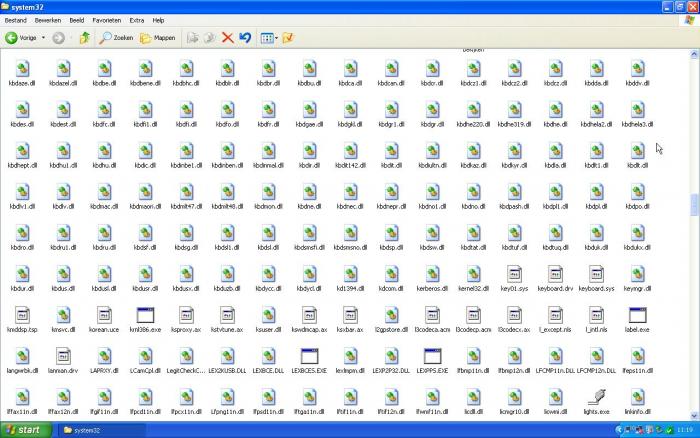Click the kbdtuq.dll file name
Viewport: 700px width, 438px height.
click(555, 248)
